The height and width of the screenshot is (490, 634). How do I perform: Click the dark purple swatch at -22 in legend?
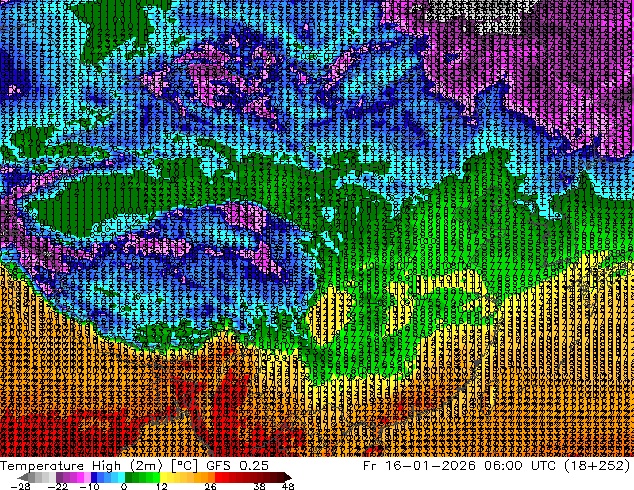tap(59, 477)
